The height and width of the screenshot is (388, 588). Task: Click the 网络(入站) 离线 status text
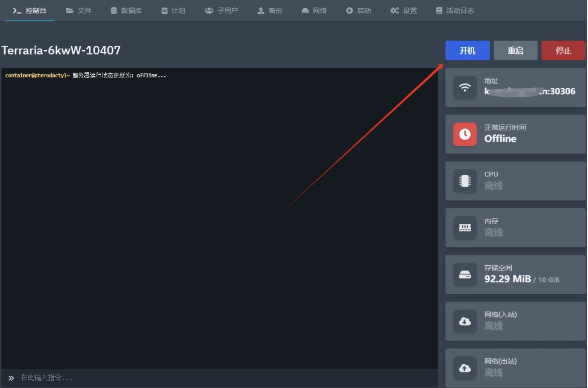pos(493,326)
